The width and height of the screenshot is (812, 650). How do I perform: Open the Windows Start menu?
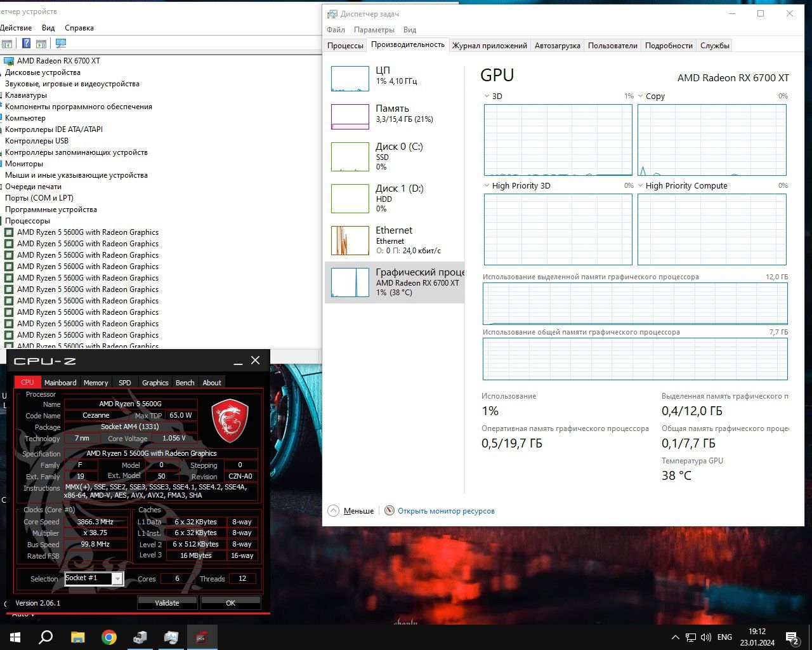(15, 637)
